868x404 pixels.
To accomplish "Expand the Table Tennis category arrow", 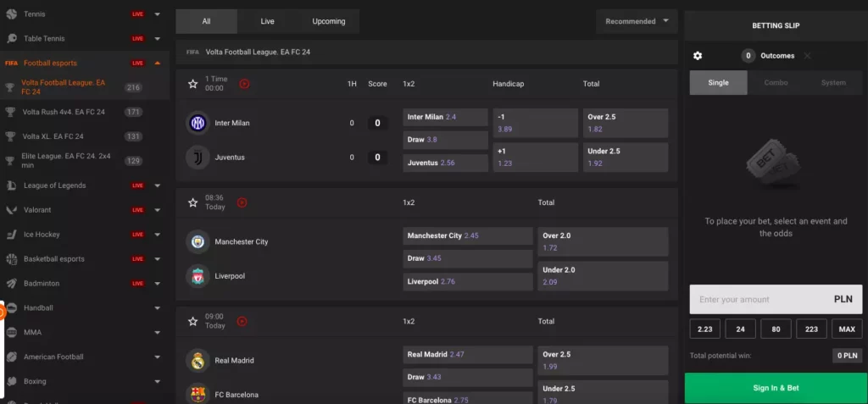I will (x=157, y=38).
